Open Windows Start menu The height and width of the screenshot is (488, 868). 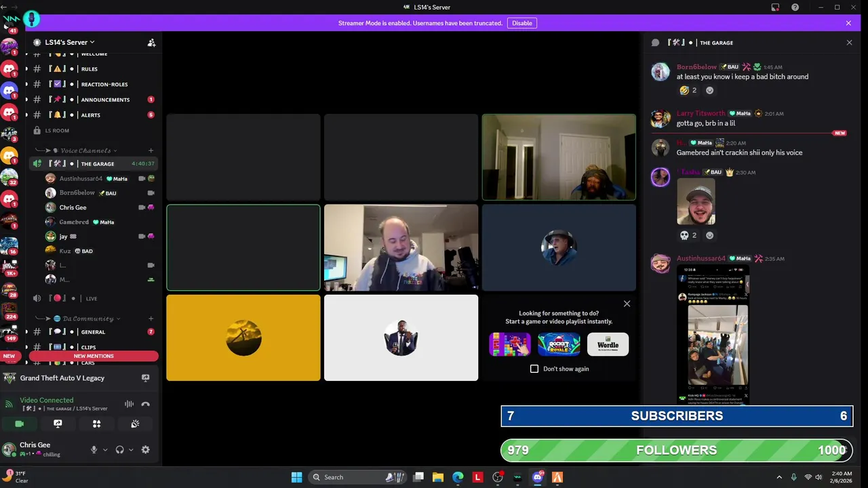tap(296, 477)
